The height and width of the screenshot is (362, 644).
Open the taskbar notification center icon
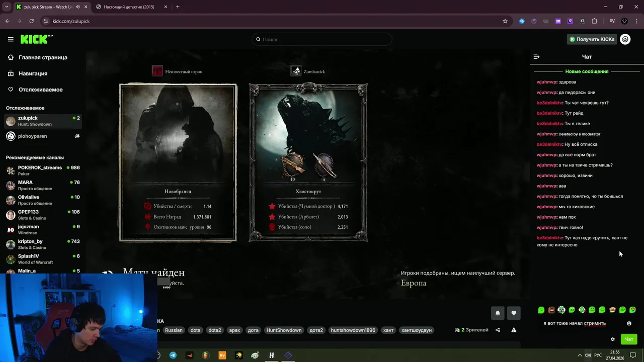tap(633, 355)
